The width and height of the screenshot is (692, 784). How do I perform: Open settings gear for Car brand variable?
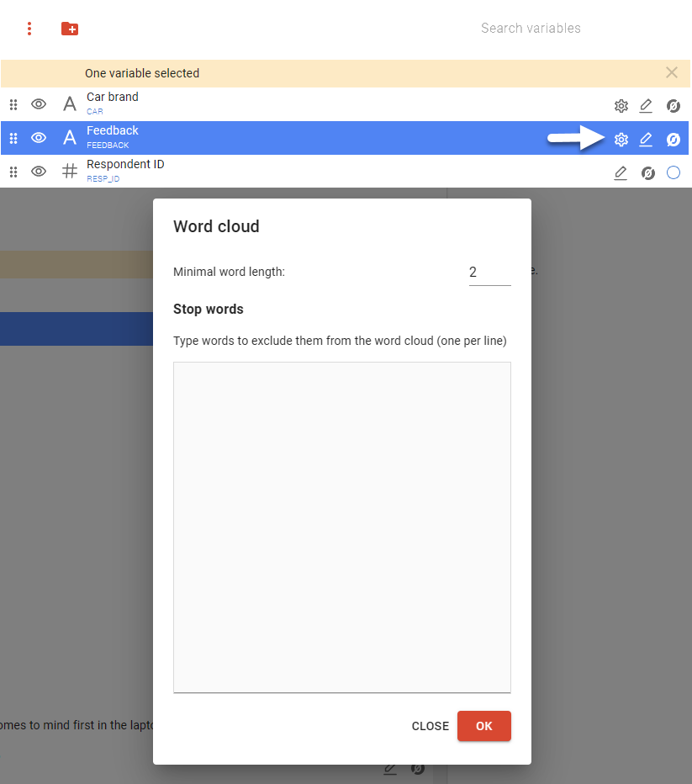point(621,106)
